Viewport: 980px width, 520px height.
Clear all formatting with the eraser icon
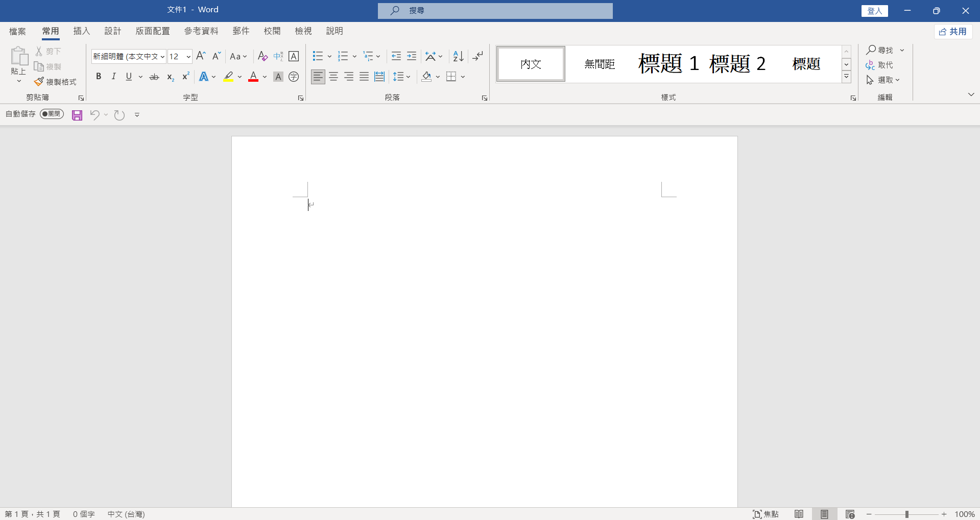(x=262, y=56)
